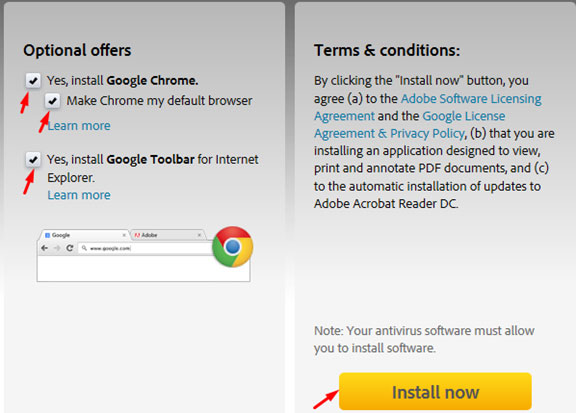The height and width of the screenshot is (413, 576).
Task: Select the Adobe tab in browser illustration
Action: click(168, 235)
